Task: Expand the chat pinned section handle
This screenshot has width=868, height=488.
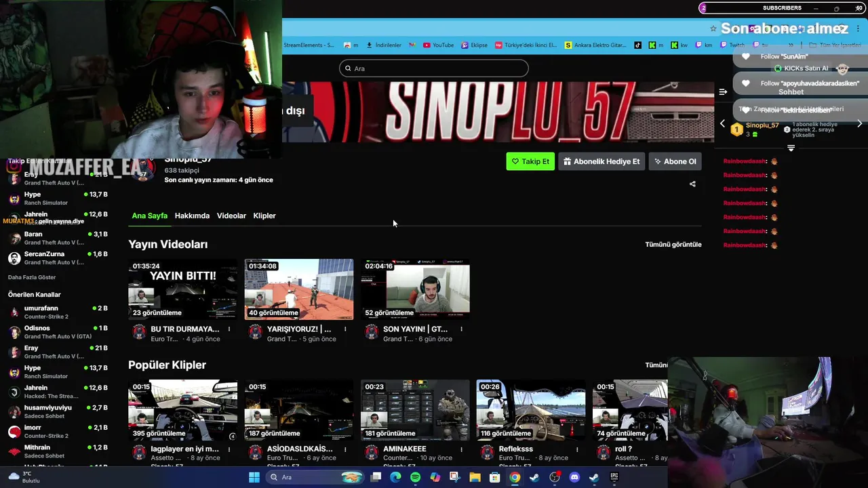Action: (x=791, y=148)
